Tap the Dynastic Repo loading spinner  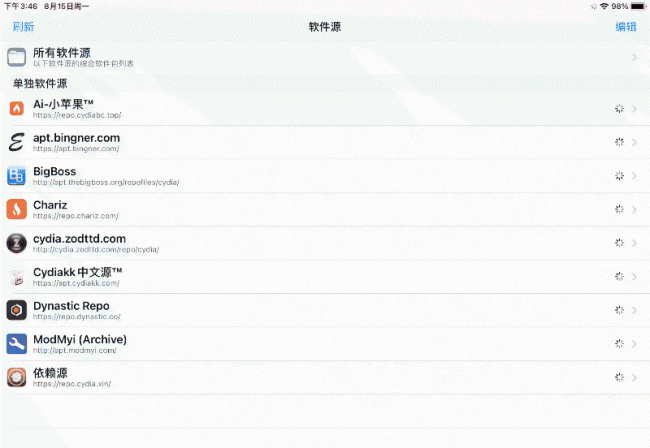[x=619, y=310]
